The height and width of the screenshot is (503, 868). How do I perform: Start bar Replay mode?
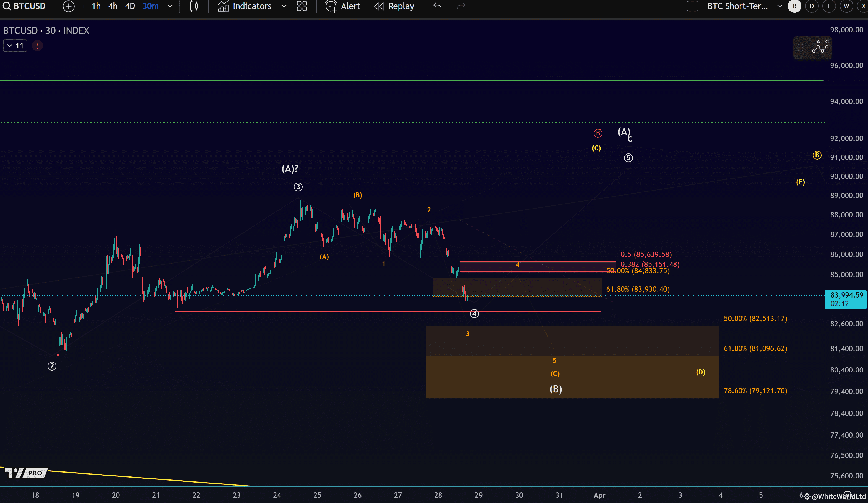pyautogui.click(x=394, y=6)
